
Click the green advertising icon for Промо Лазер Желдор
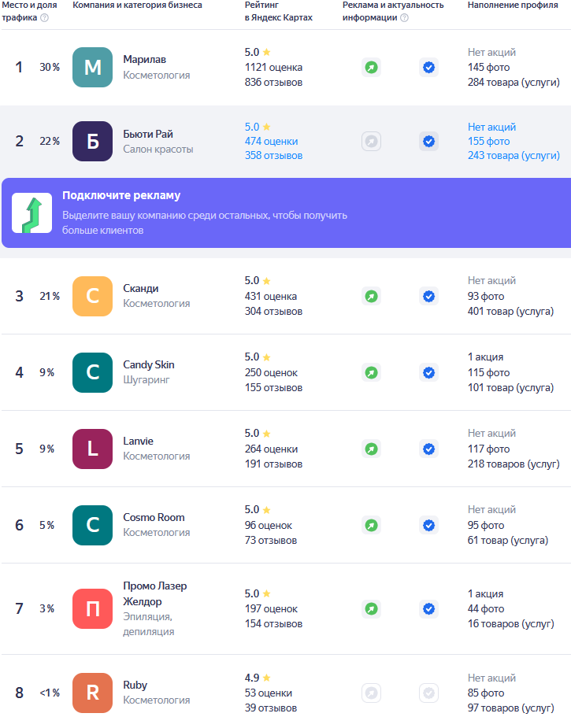coord(371,608)
